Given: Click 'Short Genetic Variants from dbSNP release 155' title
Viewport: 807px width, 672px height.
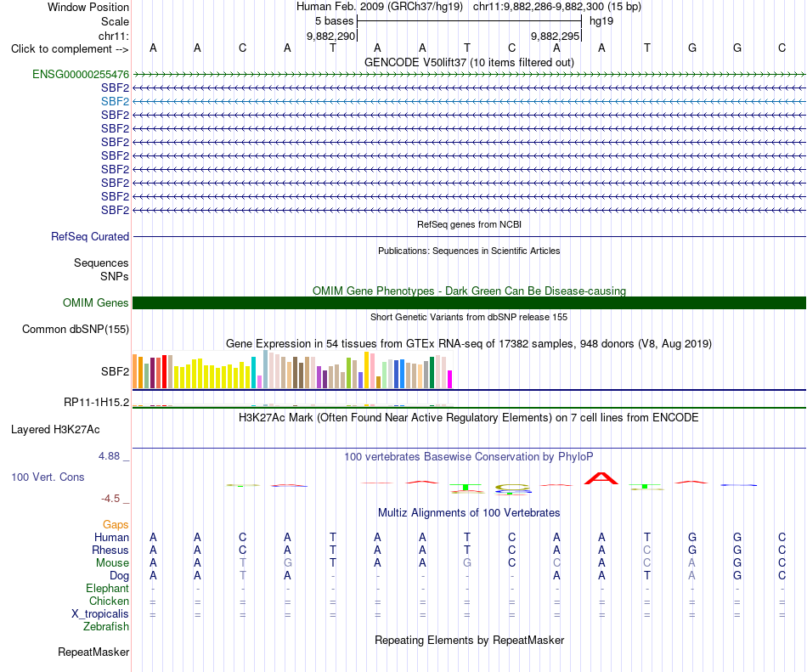Looking at the screenshot, I should (x=469, y=317).
